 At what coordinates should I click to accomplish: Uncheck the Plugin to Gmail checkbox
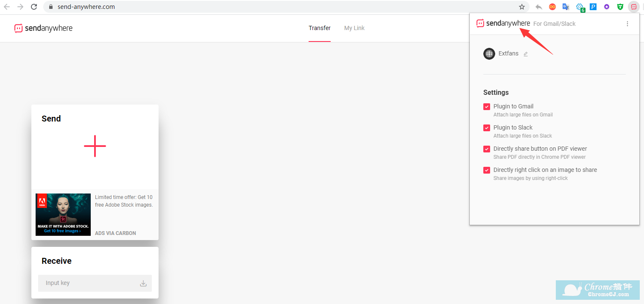click(x=487, y=107)
